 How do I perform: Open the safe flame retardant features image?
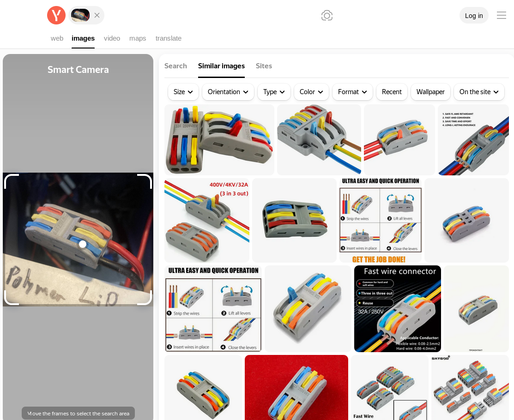coord(473,140)
